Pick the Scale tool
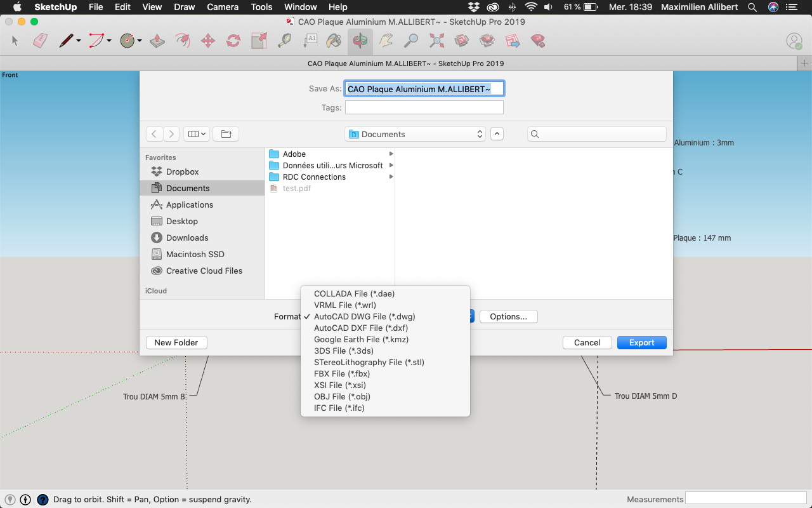812x508 pixels. (x=259, y=41)
